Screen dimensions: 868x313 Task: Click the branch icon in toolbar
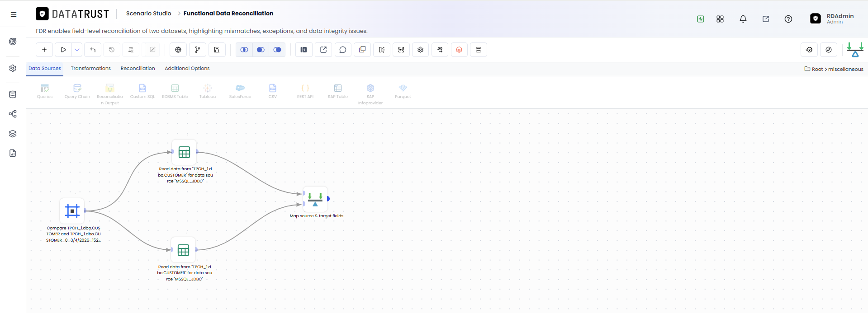(198, 50)
